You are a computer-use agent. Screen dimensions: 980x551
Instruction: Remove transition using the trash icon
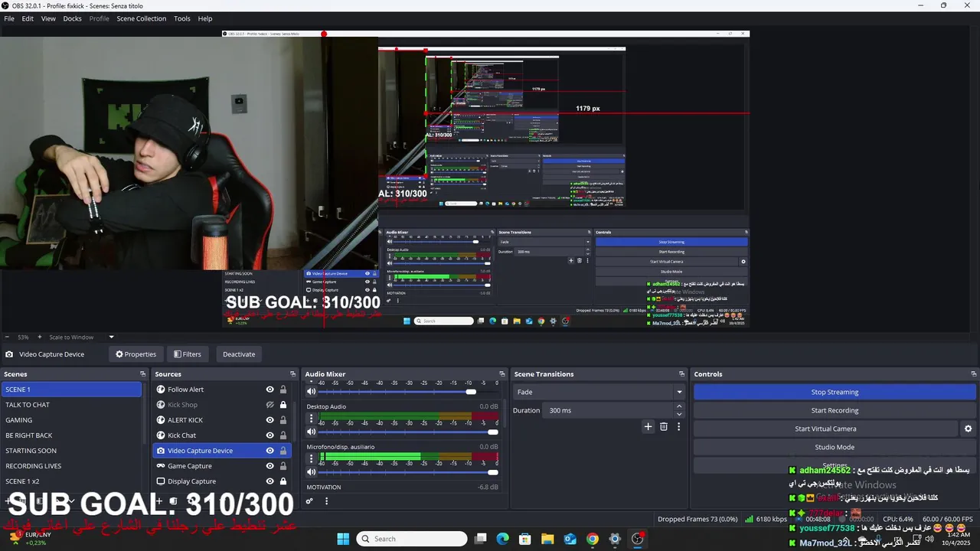(664, 426)
